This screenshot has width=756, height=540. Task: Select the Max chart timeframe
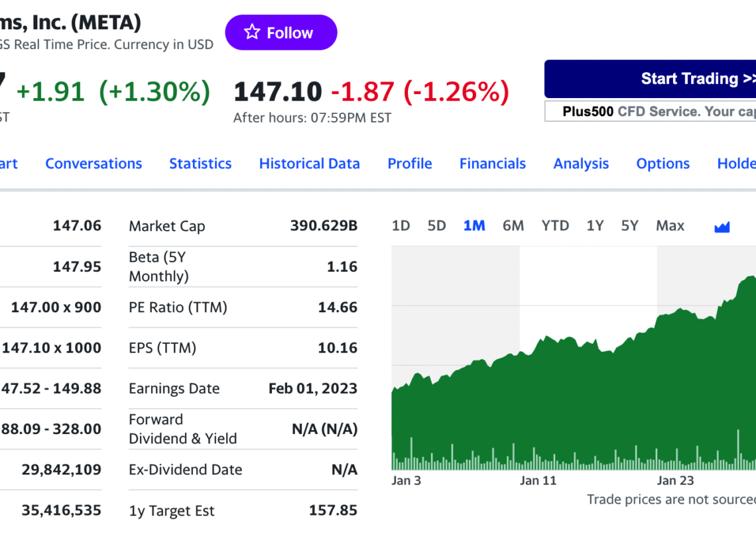click(x=670, y=225)
